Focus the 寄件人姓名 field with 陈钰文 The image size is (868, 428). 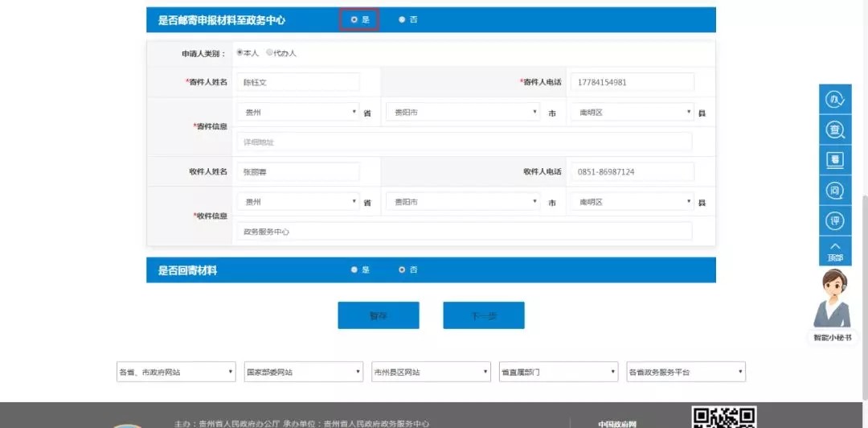[x=298, y=82]
